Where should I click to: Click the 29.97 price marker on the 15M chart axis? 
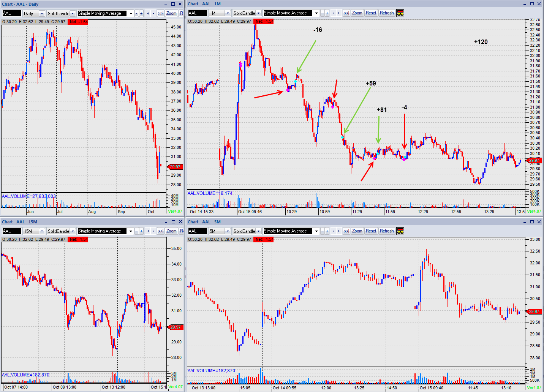coord(175,327)
